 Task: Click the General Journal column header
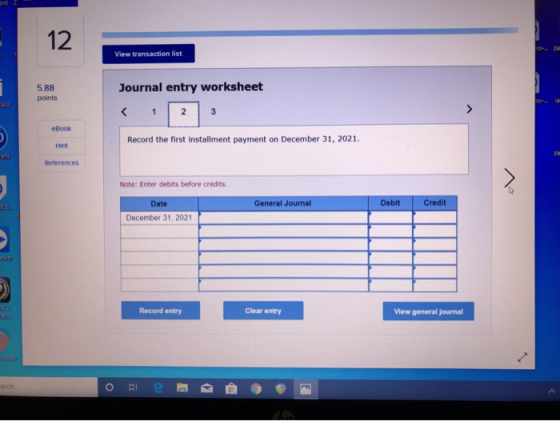point(283,204)
